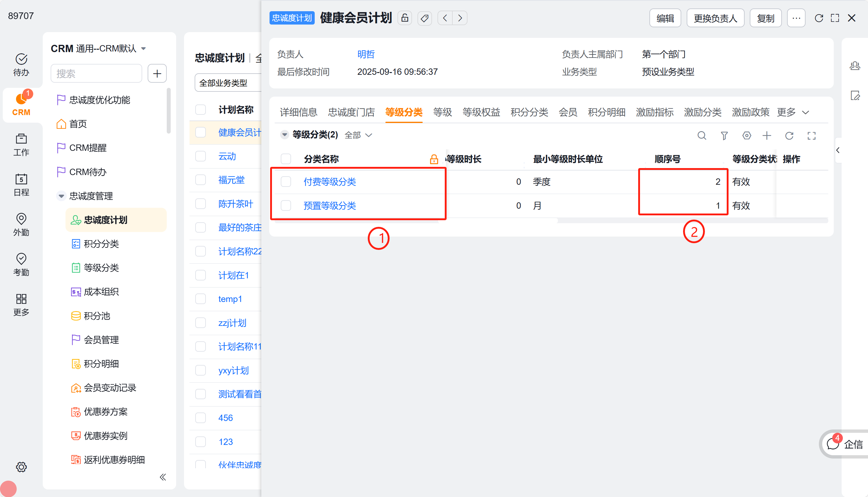Go to next record arrow
This screenshot has width=868, height=497.
(460, 18)
